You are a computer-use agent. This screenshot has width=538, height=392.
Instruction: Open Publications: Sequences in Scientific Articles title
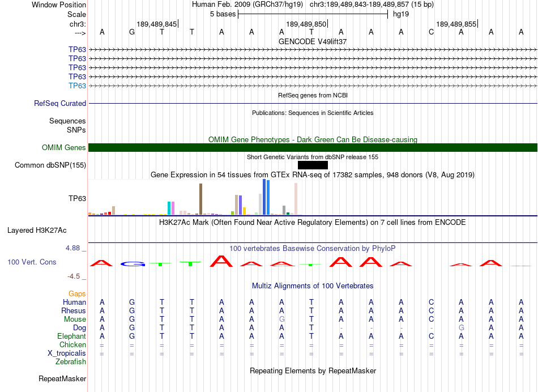tap(313, 113)
